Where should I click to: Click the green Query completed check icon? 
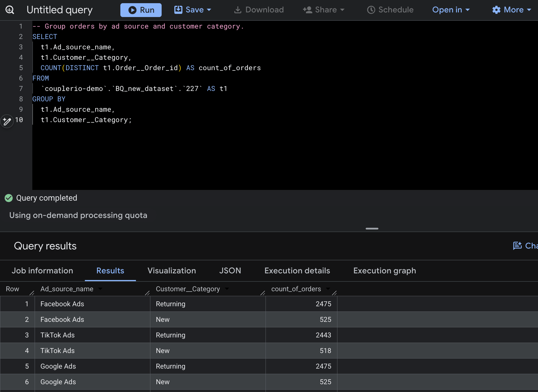pyautogui.click(x=9, y=198)
